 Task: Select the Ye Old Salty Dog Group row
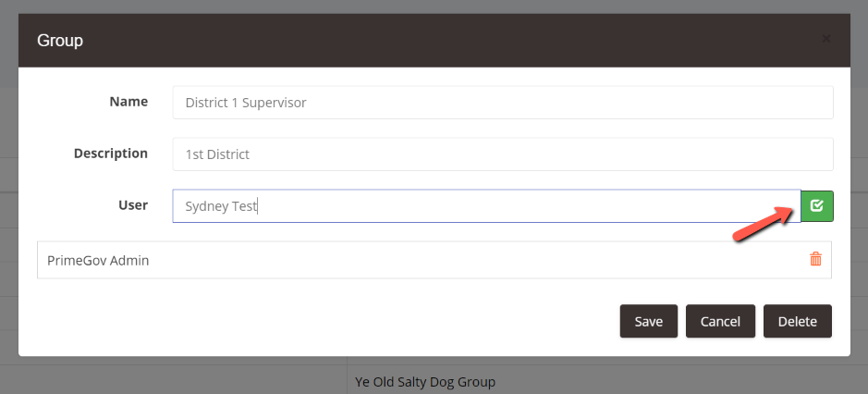(x=607, y=382)
